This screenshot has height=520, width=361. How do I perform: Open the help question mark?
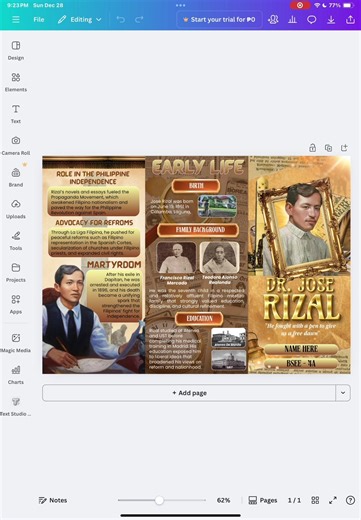pos(350,500)
